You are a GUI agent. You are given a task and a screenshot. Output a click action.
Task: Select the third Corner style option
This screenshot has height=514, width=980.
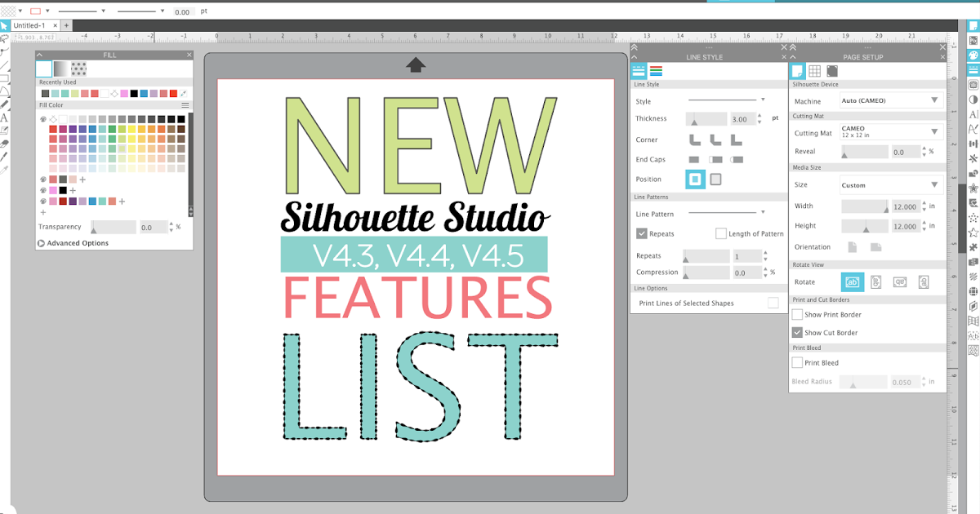click(x=736, y=140)
